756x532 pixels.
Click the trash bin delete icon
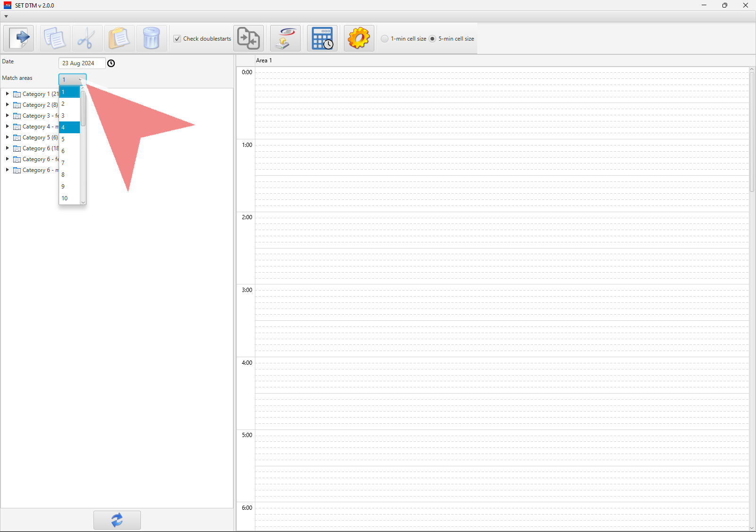click(x=151, y=38)
